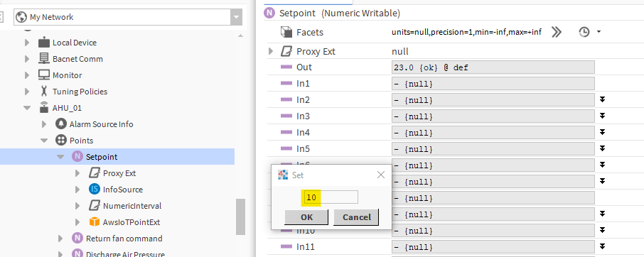The width and height of the screenshot is (644, 257).
Task: Click the navigation tree vertical scrollbar
Action: coord(240,217)
